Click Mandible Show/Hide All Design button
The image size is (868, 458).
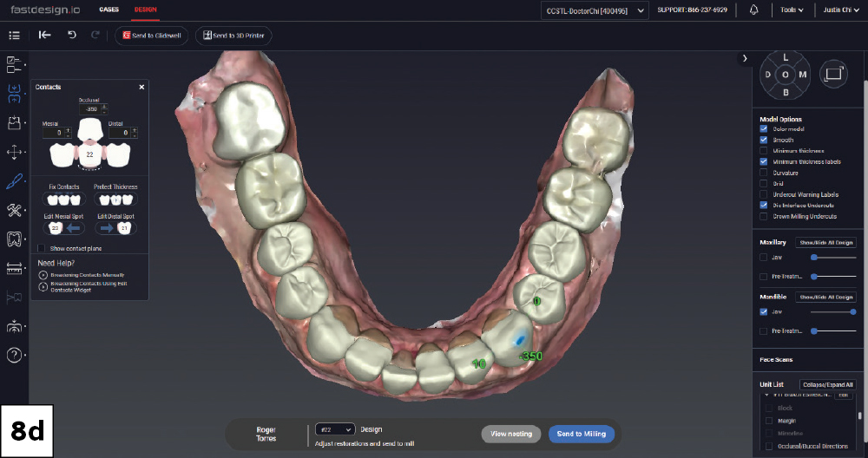tap(826, 297)
